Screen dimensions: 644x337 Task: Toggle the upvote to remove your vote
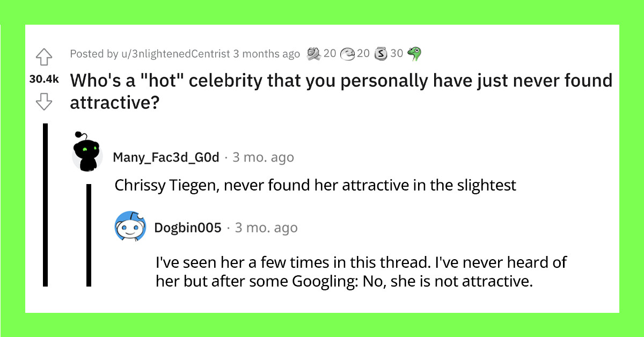tap(44, 56)
